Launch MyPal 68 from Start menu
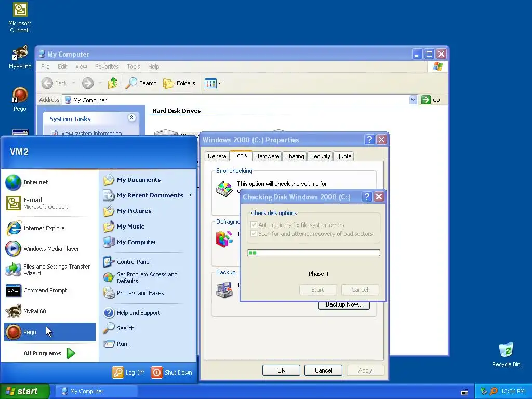Image resolution: width=532 pixels, height=399 pixels. click(x=50, y=311)
